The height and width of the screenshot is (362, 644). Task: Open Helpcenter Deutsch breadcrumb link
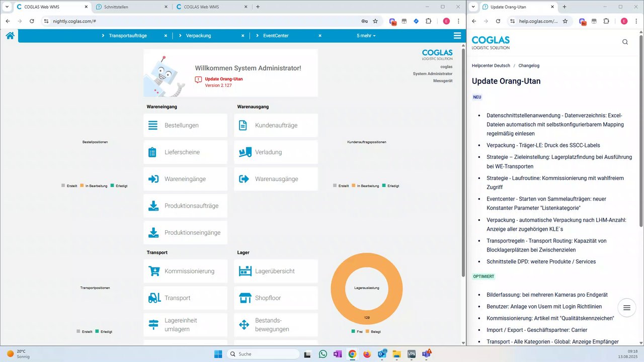tap(491, 65)
